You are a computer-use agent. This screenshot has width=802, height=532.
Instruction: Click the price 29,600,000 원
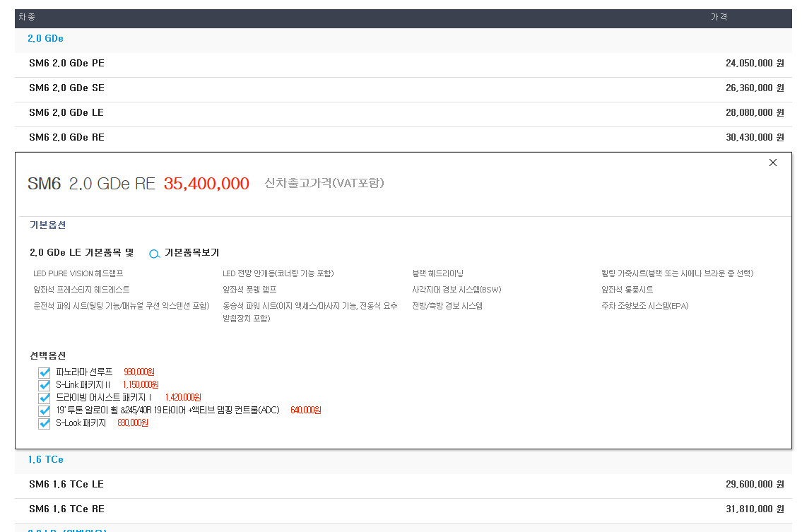click(755, 485)
